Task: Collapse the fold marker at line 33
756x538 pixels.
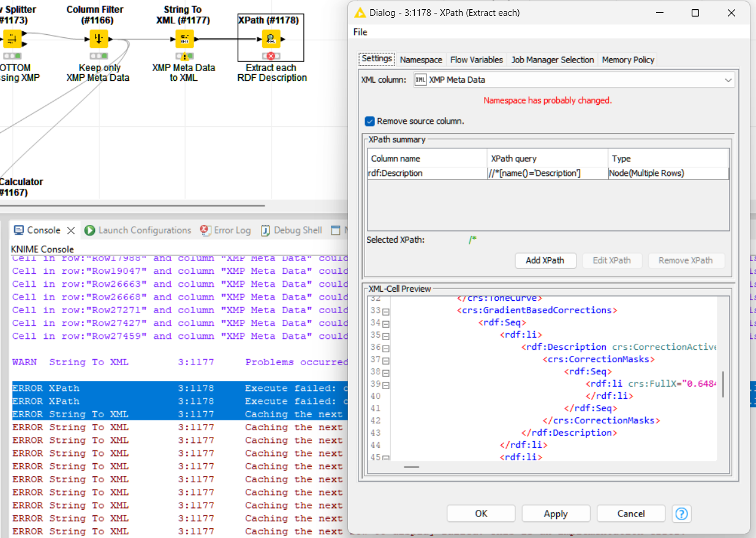Action: point(387,311)
